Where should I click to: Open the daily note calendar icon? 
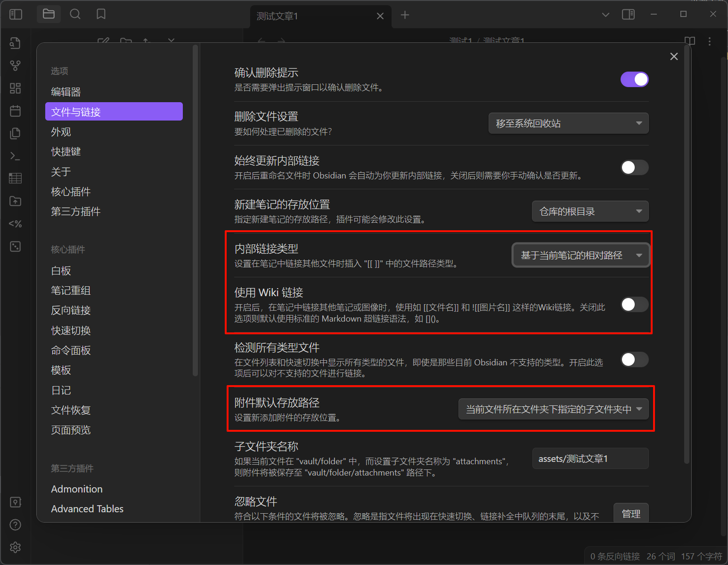click(15, 111)
